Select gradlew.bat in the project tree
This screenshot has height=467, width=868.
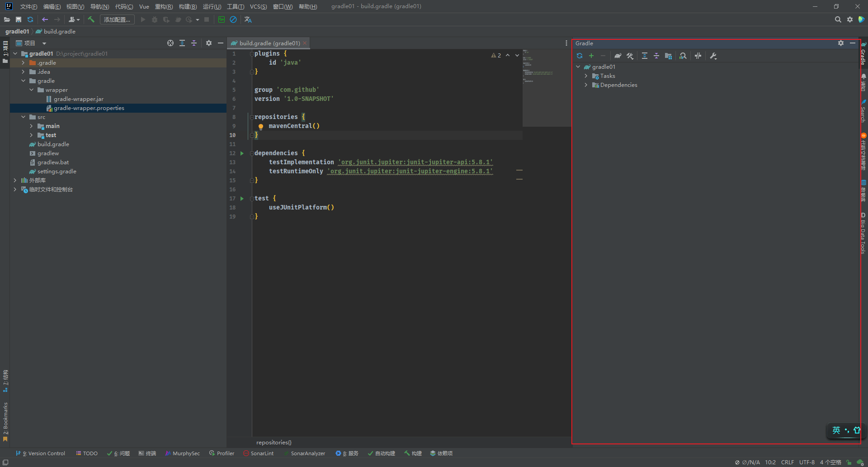pos(53,162)
